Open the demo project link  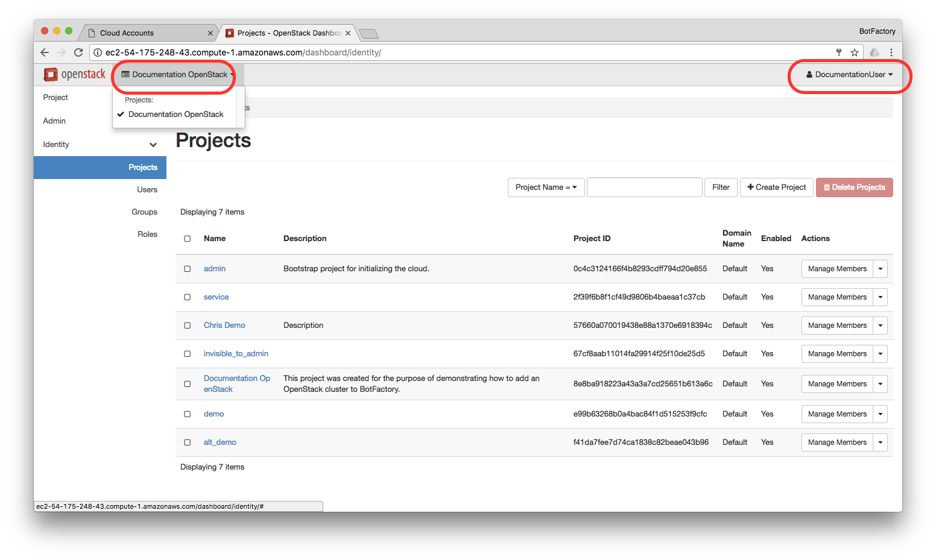point(213,414)
